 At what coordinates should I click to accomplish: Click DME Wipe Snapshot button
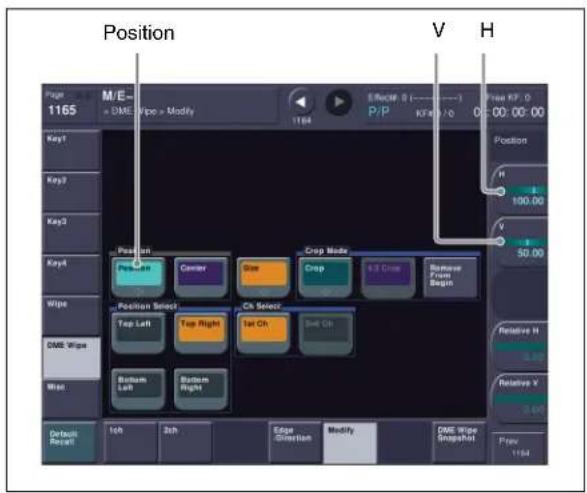point(459,442)
